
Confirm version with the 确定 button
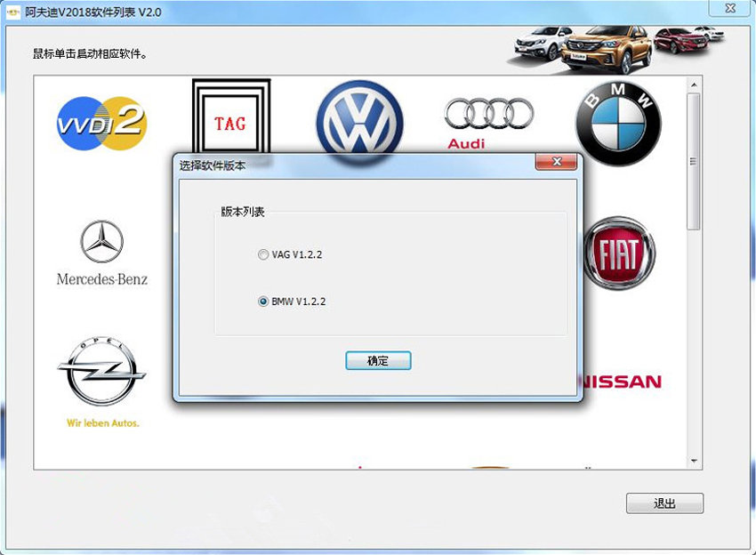tap(378, 361)
